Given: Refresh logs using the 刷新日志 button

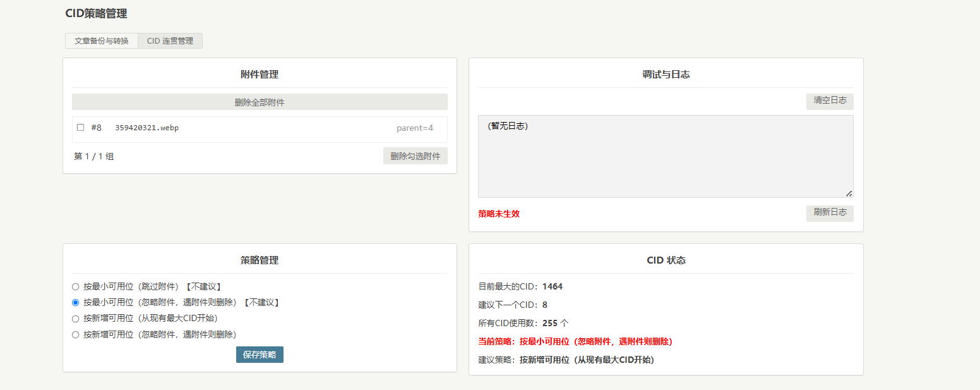Looking at the screenshot, I should (x=830, y=213).
